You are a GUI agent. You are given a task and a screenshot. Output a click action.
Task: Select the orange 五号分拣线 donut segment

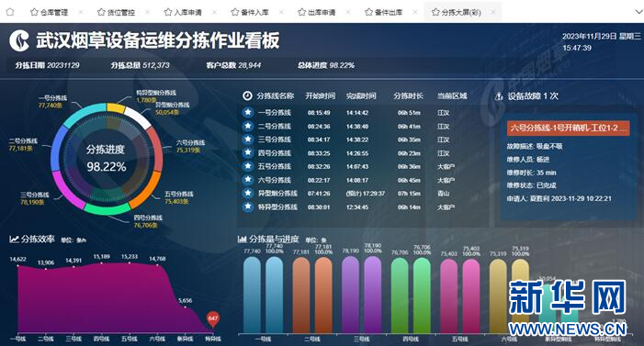click(145, 190)
